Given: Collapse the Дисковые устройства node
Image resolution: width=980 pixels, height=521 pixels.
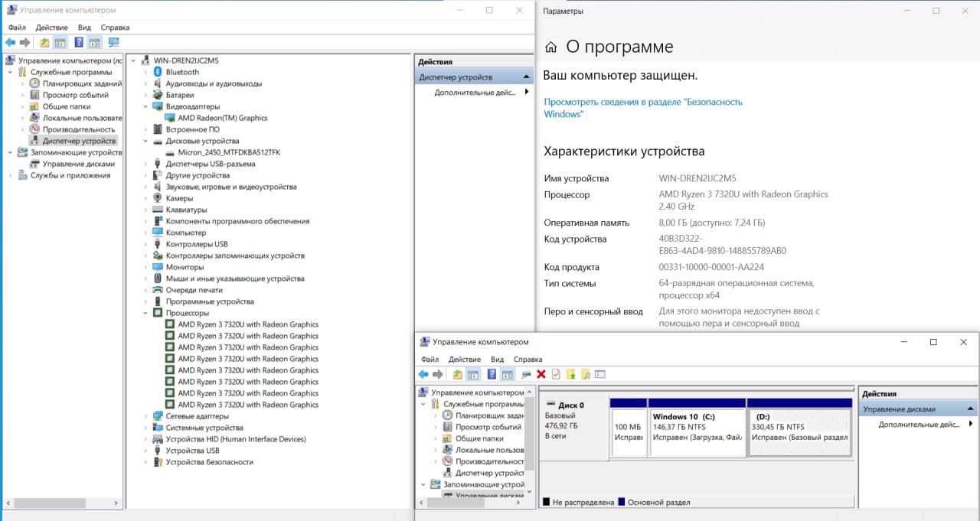Looking at the screenshot, I should [145, 141].
